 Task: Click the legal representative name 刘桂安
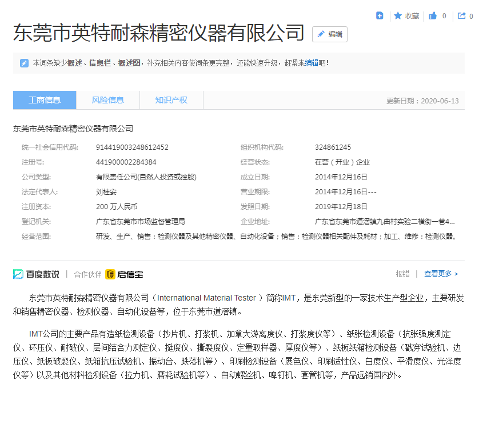[107, 192]
